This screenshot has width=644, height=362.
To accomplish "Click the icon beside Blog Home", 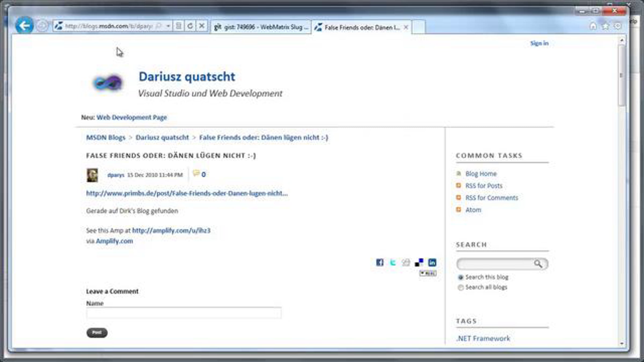I will 459,173.
